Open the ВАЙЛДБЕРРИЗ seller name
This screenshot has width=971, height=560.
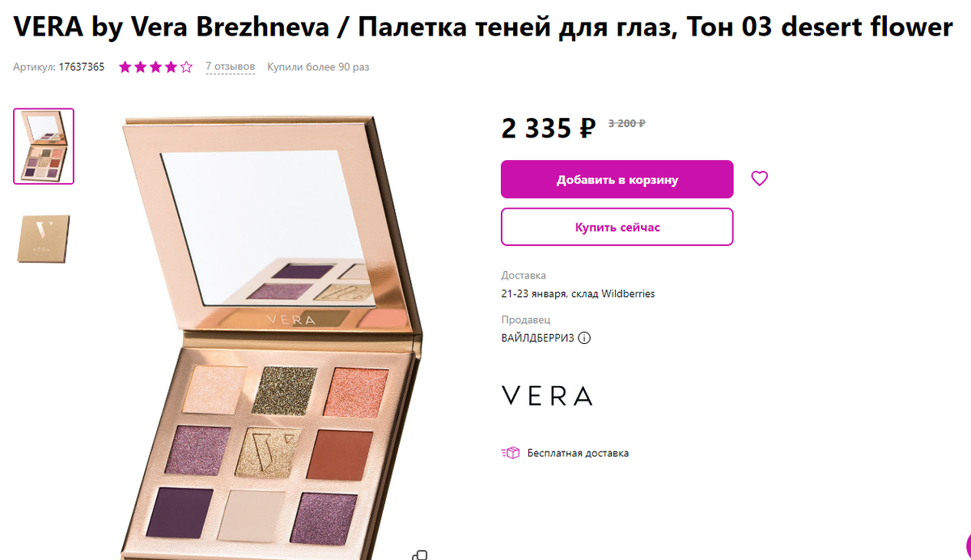537,338
